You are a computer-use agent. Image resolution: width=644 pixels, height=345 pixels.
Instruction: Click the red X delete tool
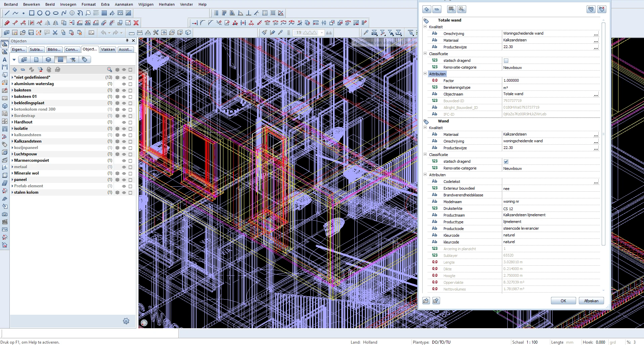pos(136,23)
